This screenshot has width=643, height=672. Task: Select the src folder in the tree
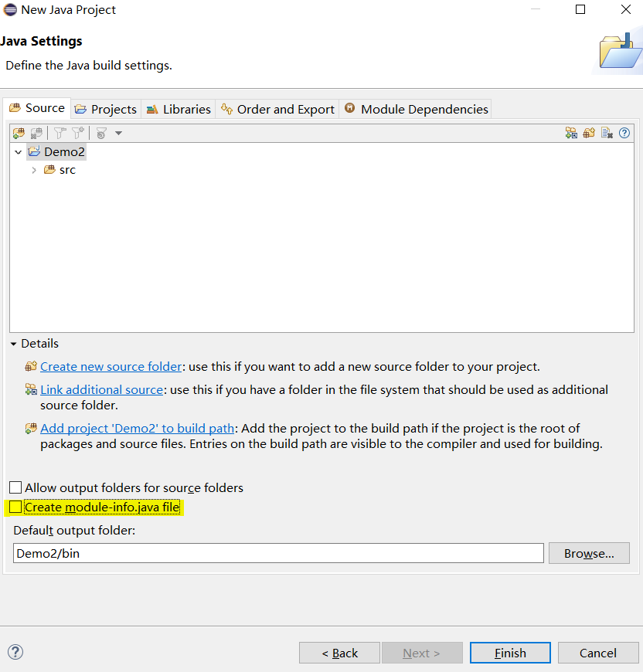60,170
